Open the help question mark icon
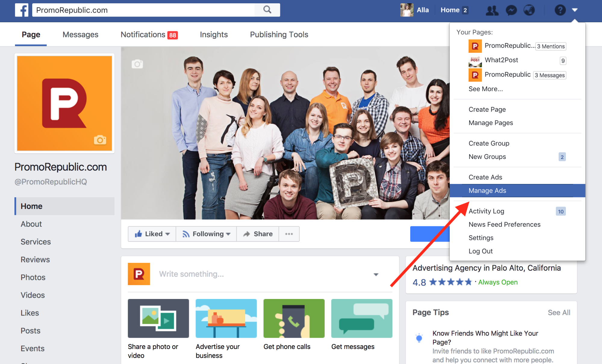Screen dimensions: 602x364 click(x=560, y=10)
